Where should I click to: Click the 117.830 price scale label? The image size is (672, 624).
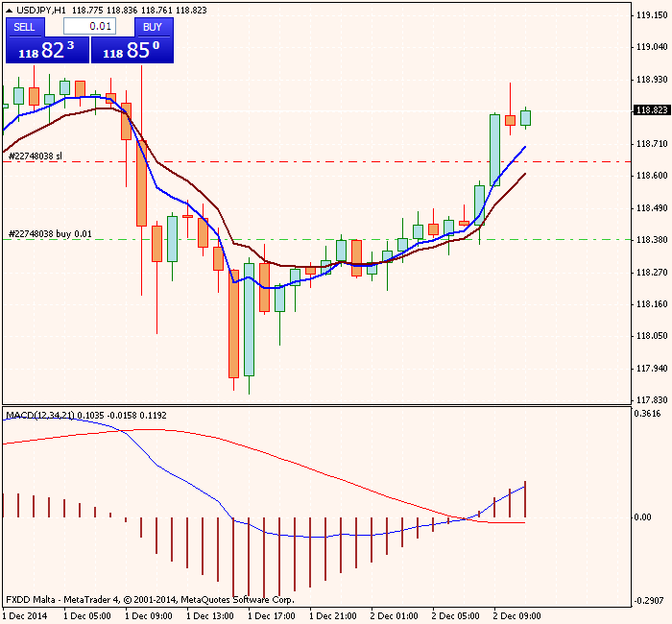[x=651, y=400]
